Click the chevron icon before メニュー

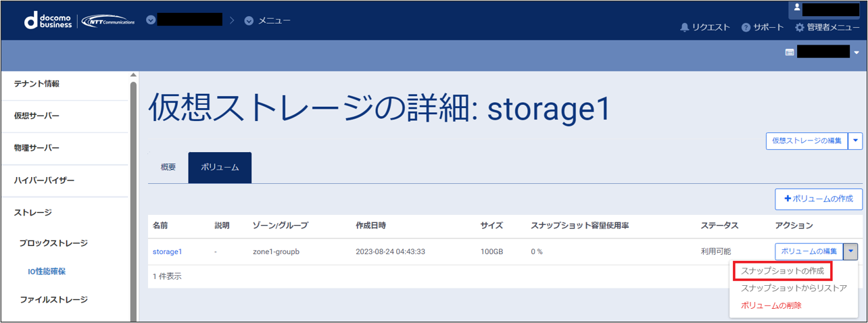click(249, 21)
